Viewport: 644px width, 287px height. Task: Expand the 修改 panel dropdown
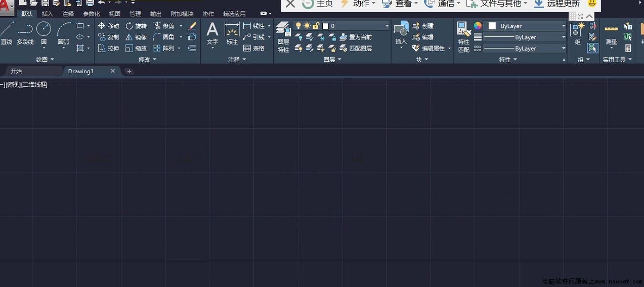[x=147, y=60]
